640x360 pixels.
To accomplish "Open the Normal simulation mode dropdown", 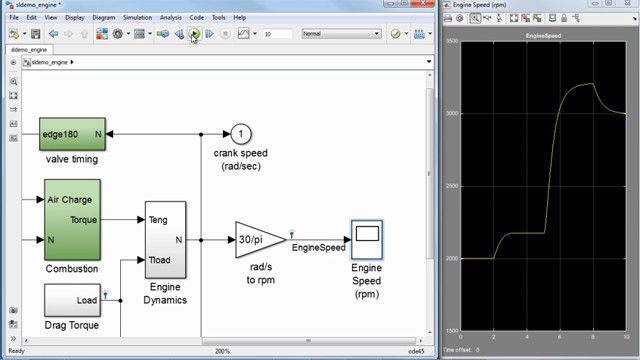I will [x=341, y=34].
